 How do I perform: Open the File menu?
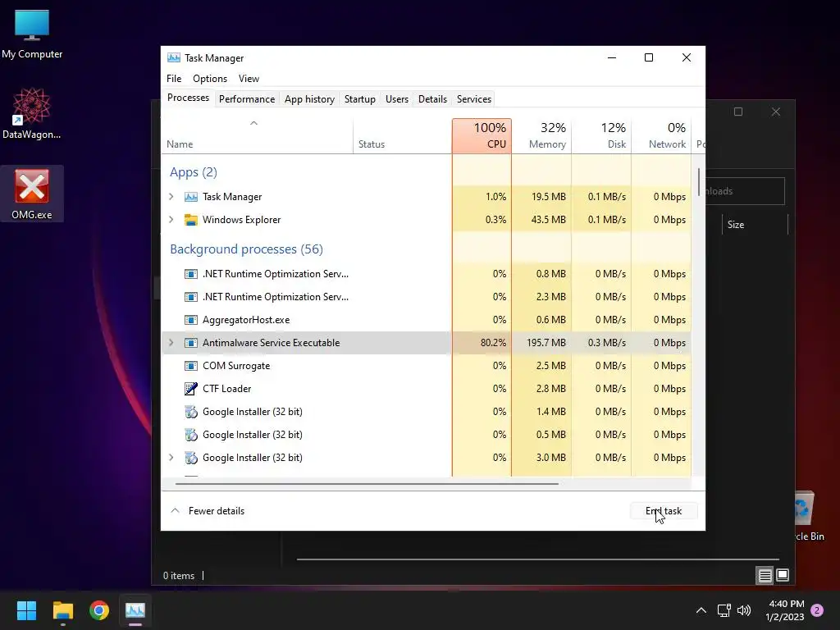(x=174, y=79)
